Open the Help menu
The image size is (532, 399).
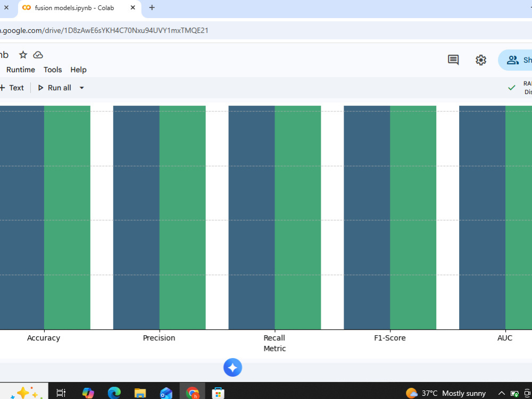[x=78, y=70]
